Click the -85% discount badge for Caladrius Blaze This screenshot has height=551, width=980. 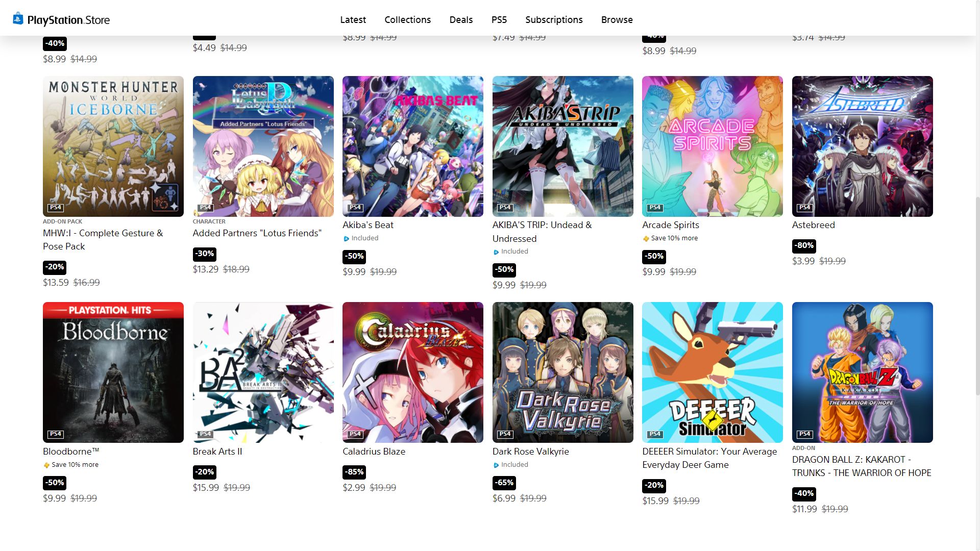[354, 472]
